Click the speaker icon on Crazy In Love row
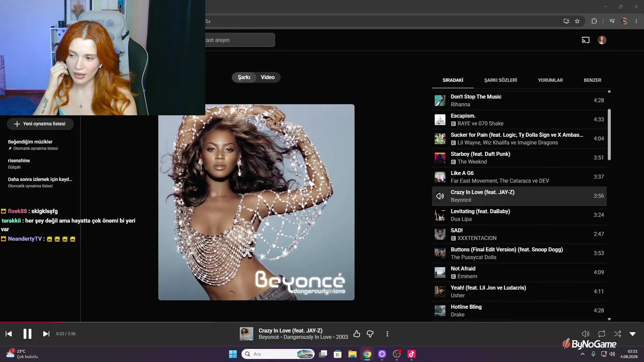Image resolution: width=644 pixels, height=362 pixels. 440,196
